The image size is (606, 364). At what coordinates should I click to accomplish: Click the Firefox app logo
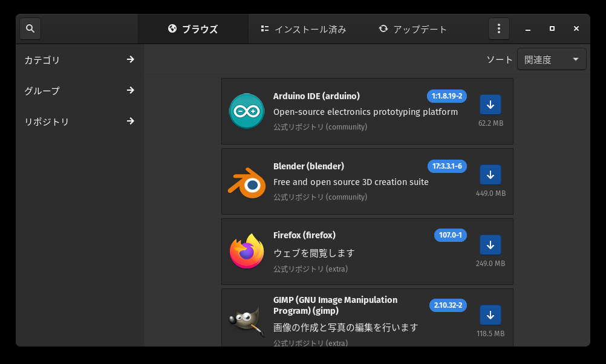pyautogui.click(x=247, y=251)
